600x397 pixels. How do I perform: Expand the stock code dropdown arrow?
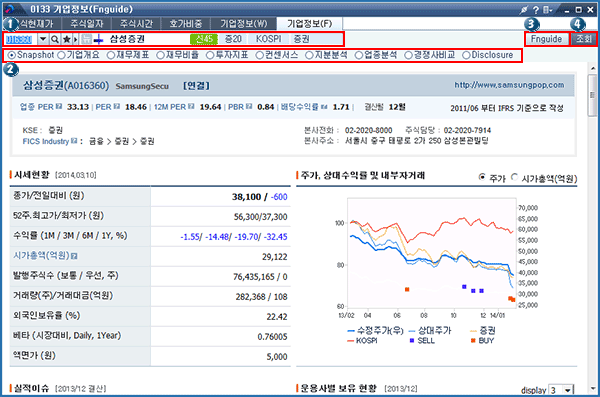coord(43,39)
